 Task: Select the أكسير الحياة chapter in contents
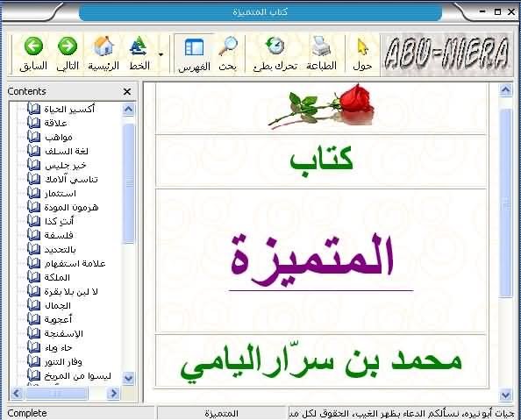pyautogui.click(x=69, y=109)
